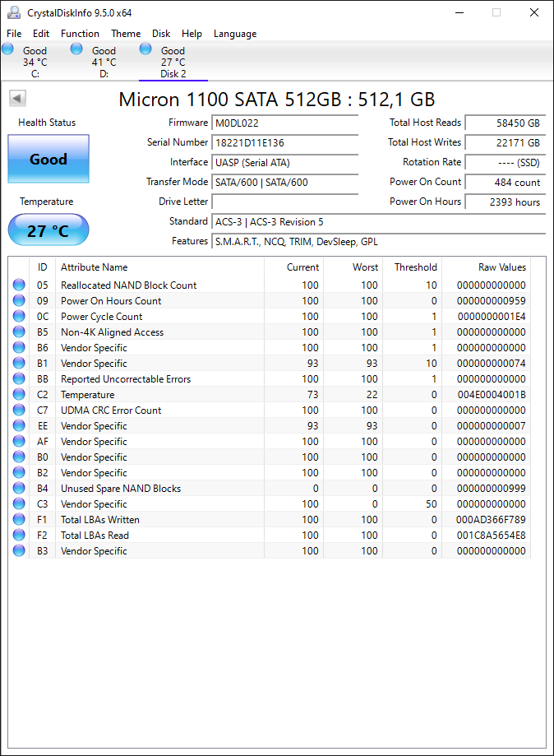The width and height of the screenshot is (554, 756).
Task: Click Rotation Rate value ---- (SSD)
Action: click(x=506, y=163)
